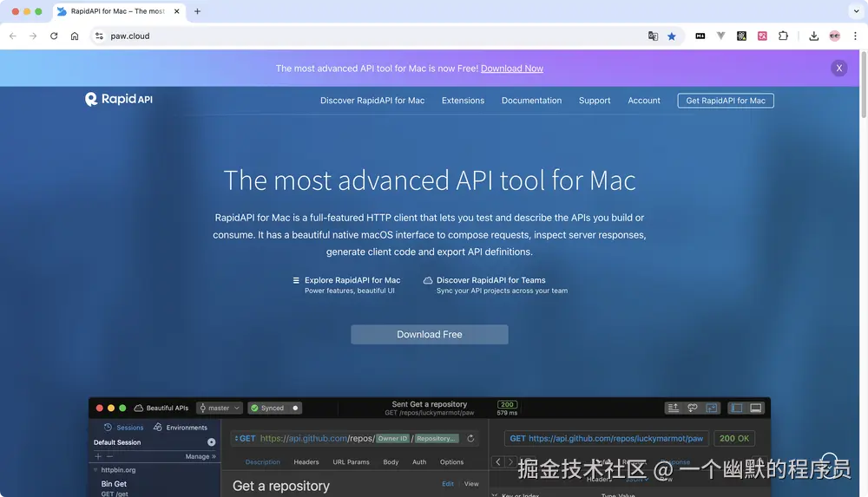Image resolution: width=868 pixels, height=497 pixels.
Task: Go forward using the browser forward arrow
Action: click(x=33, y=36)
